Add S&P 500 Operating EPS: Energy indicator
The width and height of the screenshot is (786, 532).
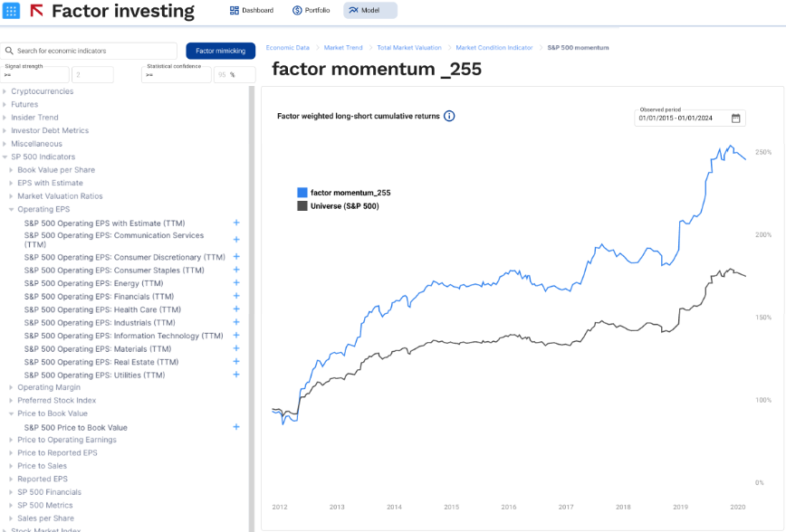pyautogui.click(x=236, y=283)
